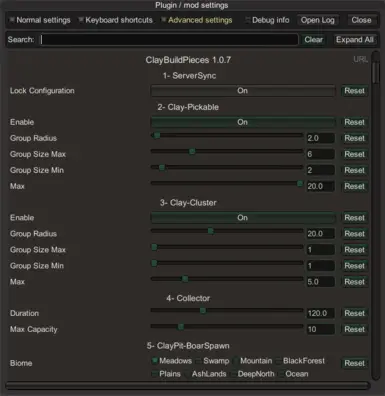Reset Clay-Pickable Group Size Min
Screen dimensions: 385x396
point(354,170)
